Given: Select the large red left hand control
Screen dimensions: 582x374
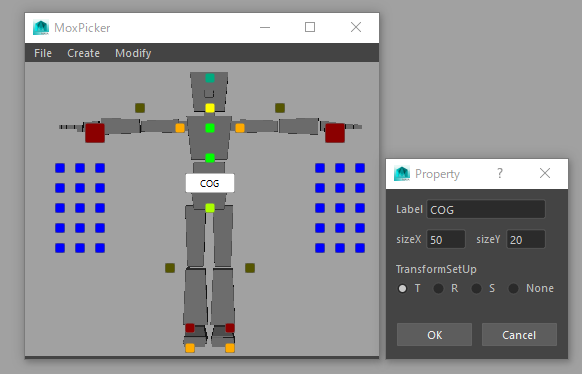Looking at the screenshot, I should tap(95, 133).
